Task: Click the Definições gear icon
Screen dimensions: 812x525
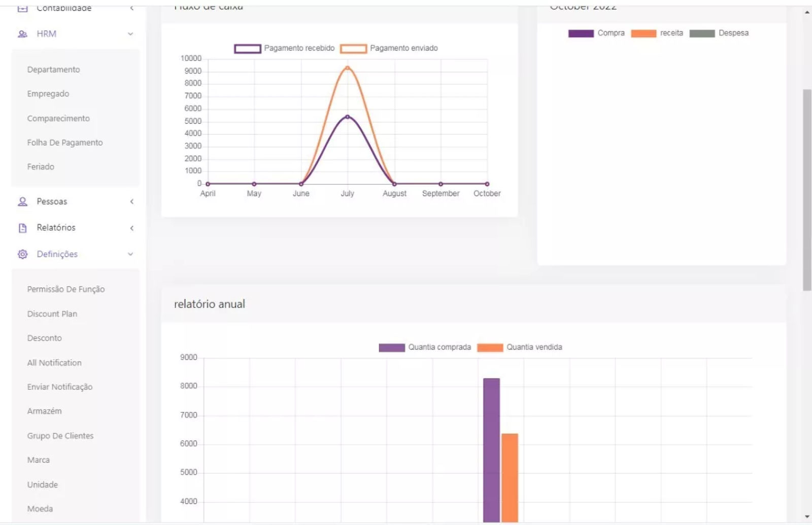Action: 22,254
